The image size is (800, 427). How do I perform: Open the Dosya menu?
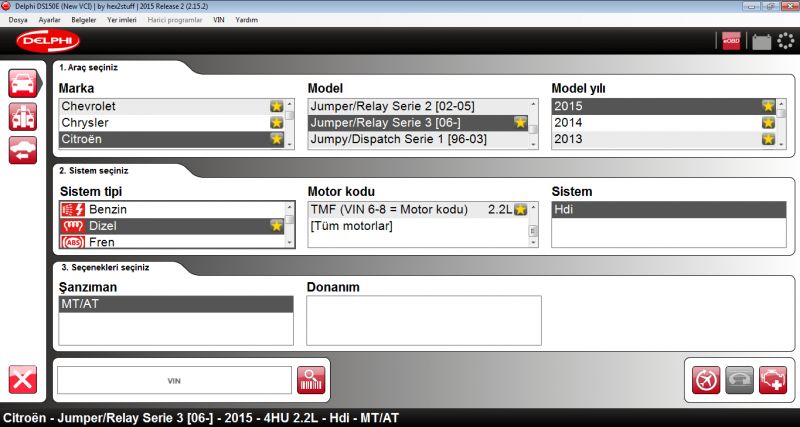click(x=18, y=20)
